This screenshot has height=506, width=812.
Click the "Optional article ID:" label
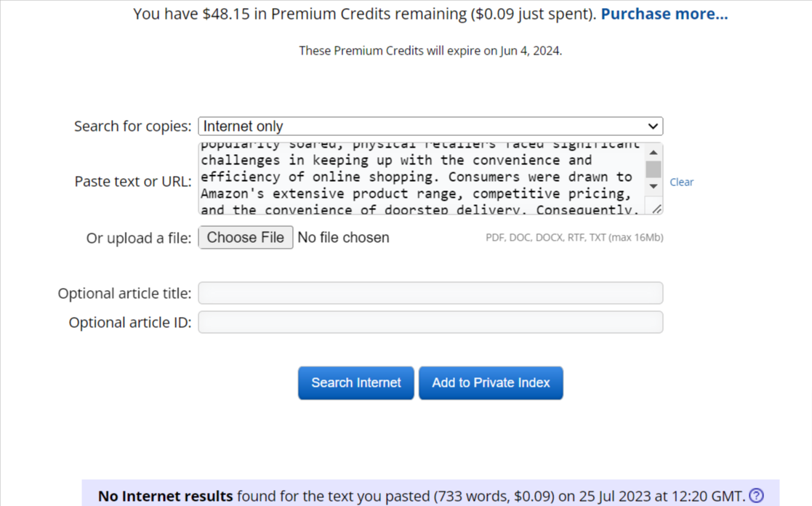tap(130, 323)
